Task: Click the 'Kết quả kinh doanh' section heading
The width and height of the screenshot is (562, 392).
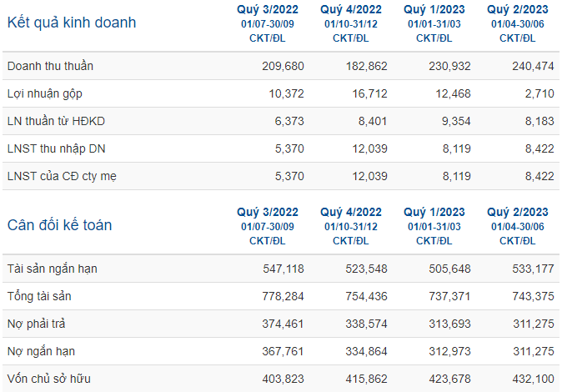Action: tap(72, 23)
